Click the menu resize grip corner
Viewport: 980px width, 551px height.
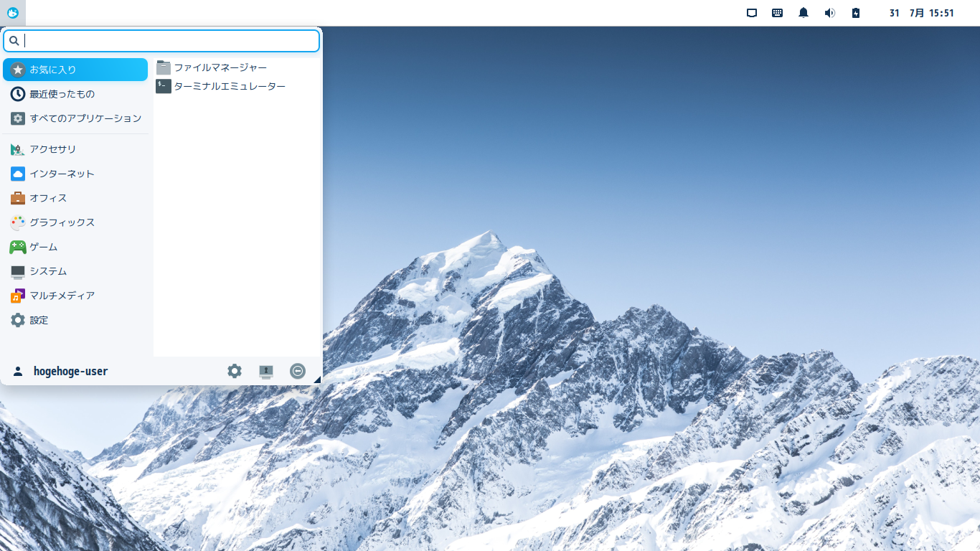click(x=317, y=380)
